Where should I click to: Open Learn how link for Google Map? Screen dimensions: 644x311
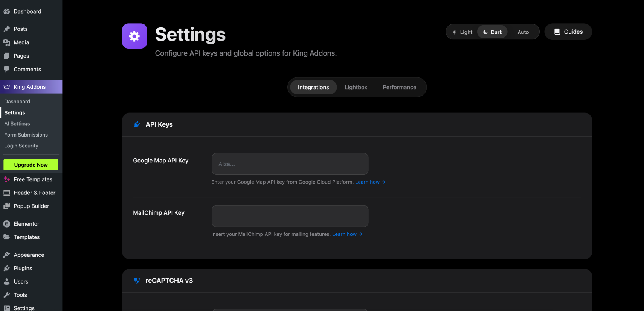click(x=370, y=182)
